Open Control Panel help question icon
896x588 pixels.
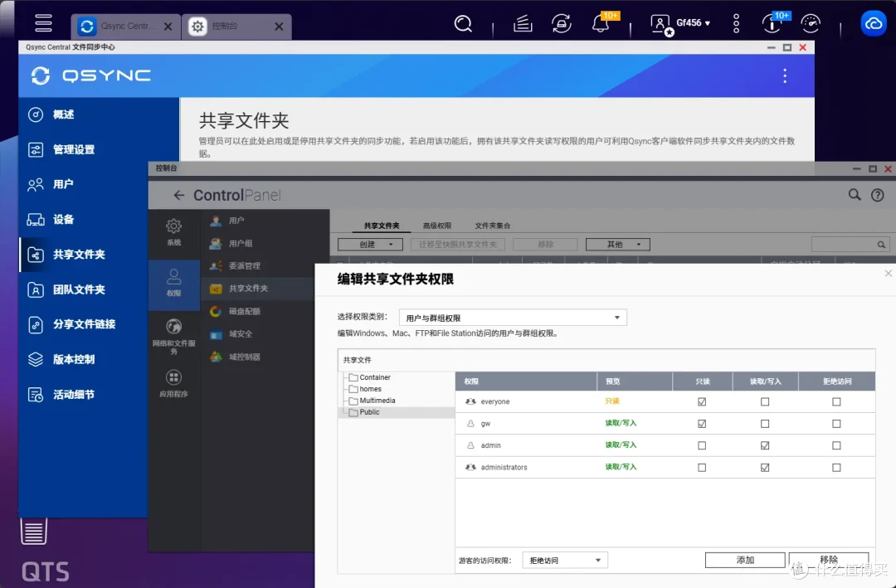click(877, 196)
